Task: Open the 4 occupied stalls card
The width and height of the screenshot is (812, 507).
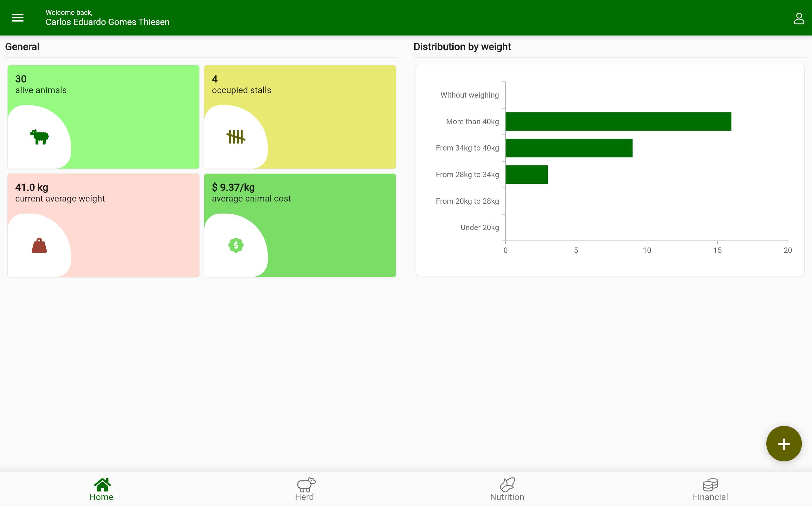Action: [x=300, y=117]
